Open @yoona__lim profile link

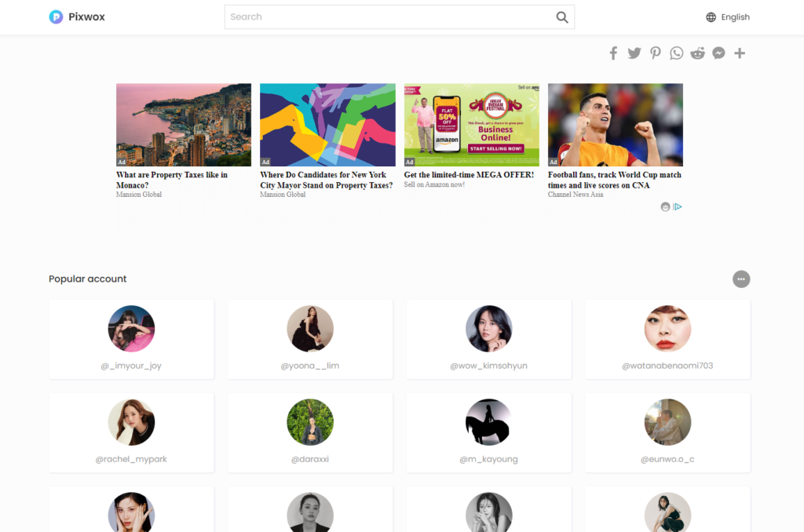click(309, 366)
